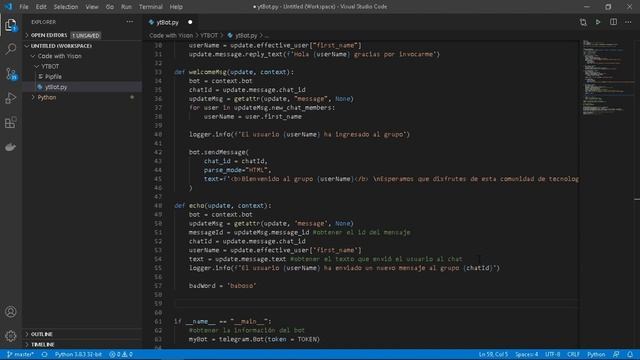Image resolution: width=640 pixels, height=360 pixels.
Task: Open the Run menu
Action: click(127, 7)
